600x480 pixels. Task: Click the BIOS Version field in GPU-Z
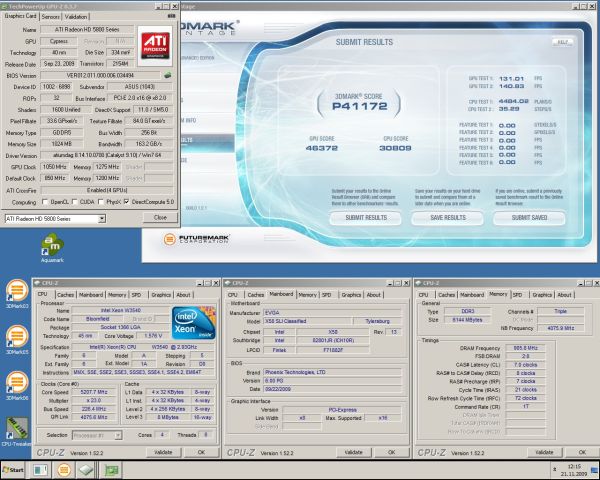point(100,75)
